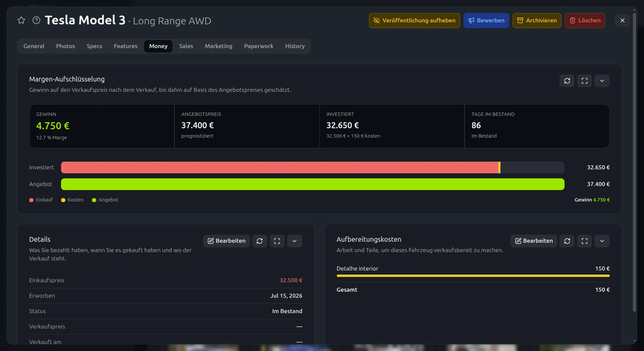644x351 pixels.
Task: Refresh the Aufbereitungskosten panel
Action: click(567, 241)
